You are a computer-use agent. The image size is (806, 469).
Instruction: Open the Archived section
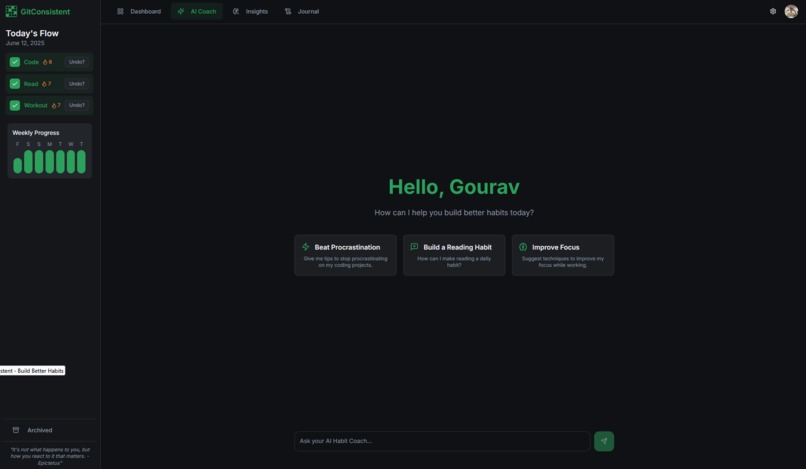point(49,430)
